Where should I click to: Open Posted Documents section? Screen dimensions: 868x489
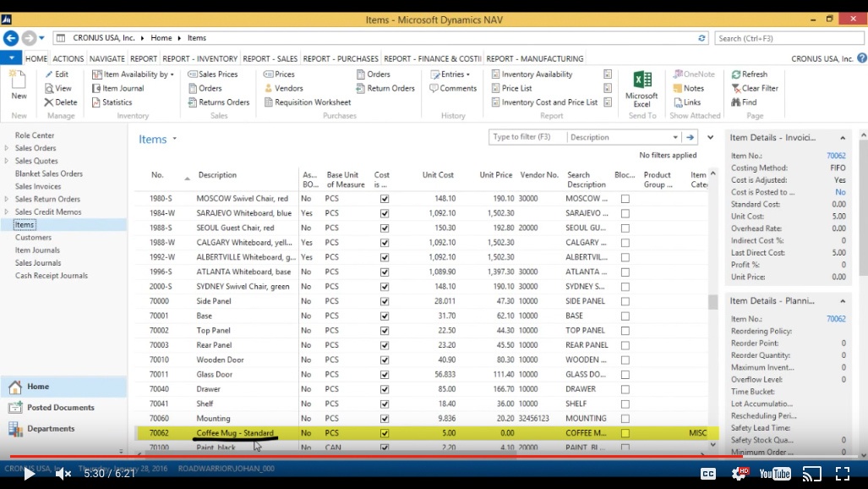[x=60, y=408]
